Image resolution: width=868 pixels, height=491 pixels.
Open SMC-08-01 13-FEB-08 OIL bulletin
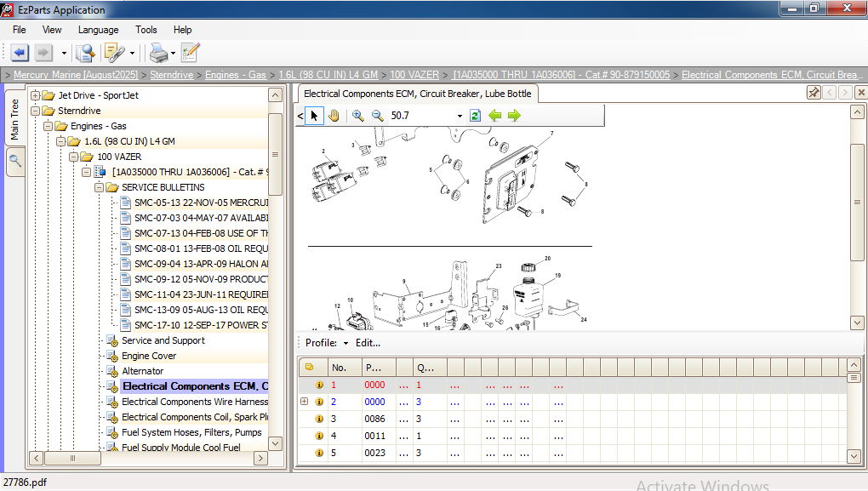[202, 248]
